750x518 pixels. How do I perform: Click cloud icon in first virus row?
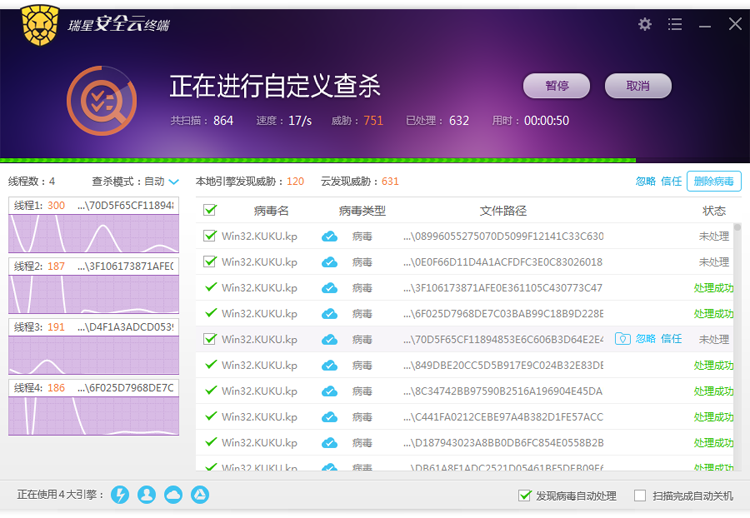point(329,236)
